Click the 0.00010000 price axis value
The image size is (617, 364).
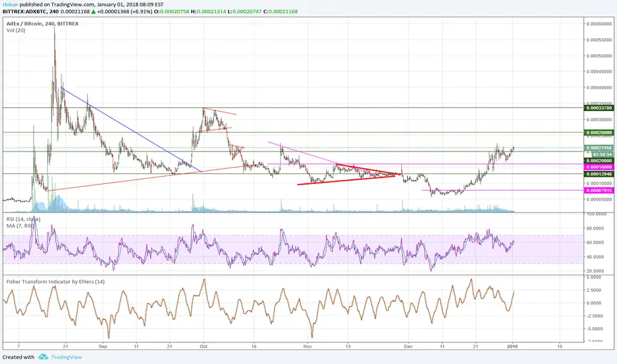pyautogui.click(x=599, y=183)
